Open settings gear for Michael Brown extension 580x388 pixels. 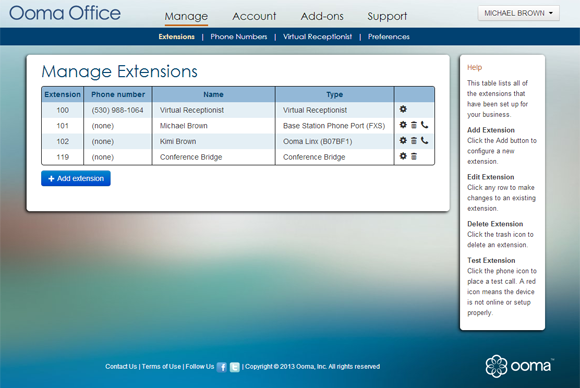click(403, 125)
